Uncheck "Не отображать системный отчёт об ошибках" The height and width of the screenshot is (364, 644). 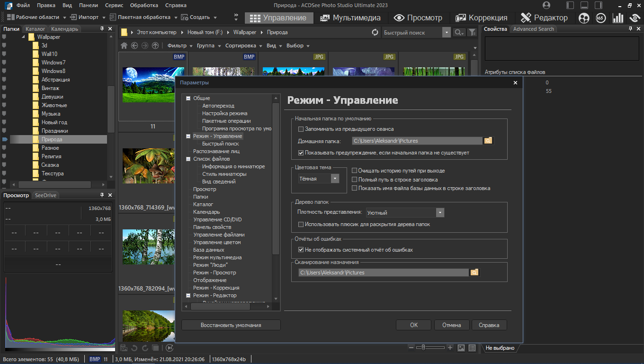[x=301, y=250]
